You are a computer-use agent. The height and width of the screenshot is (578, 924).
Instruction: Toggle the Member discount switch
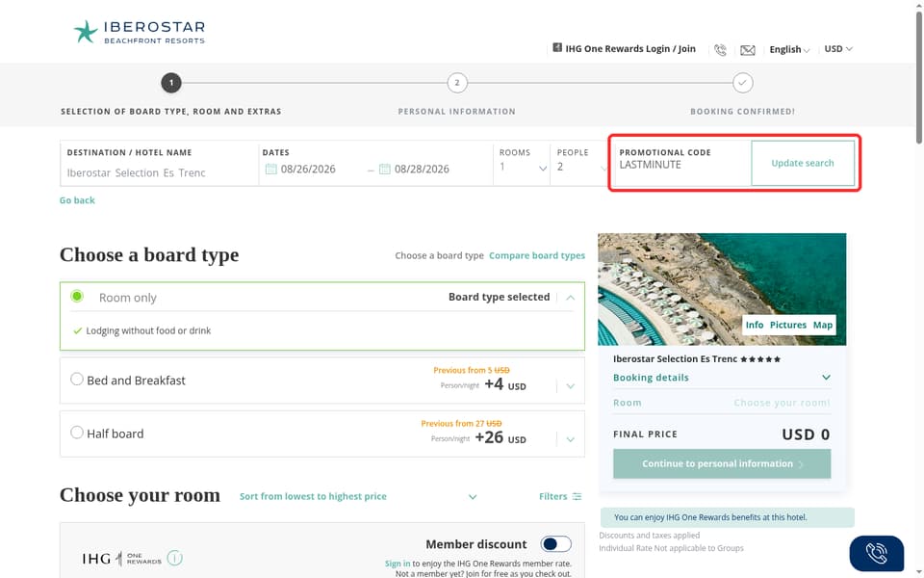(x=555, y=543)
